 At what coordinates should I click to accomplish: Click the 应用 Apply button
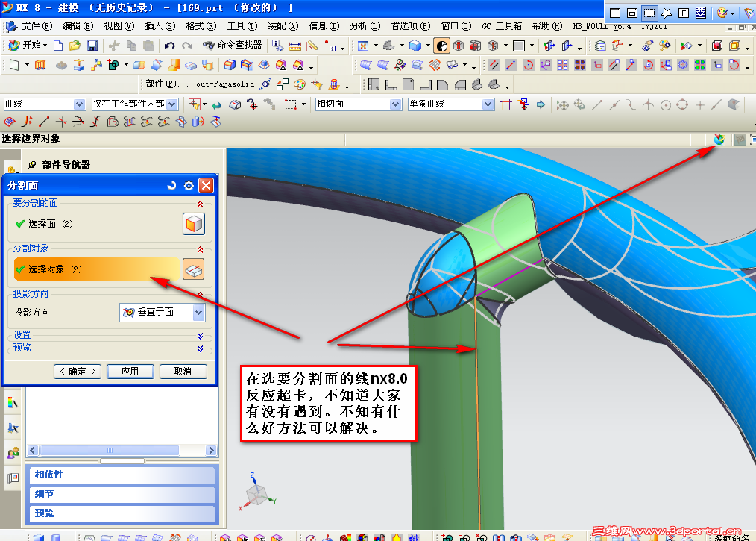click(130, 371)
